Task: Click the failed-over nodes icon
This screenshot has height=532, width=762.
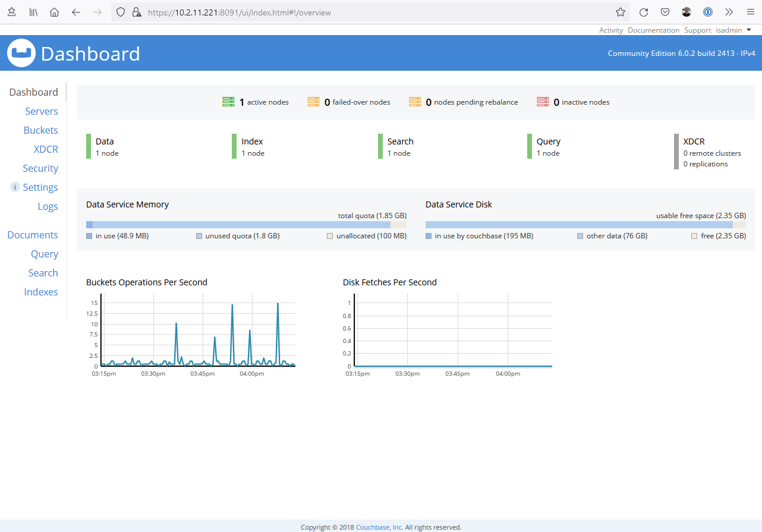Action: tap(314, 102)
